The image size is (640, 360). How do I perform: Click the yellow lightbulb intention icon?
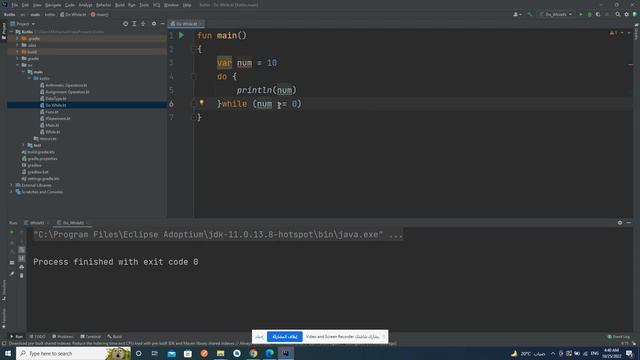[x=201, y=102]
